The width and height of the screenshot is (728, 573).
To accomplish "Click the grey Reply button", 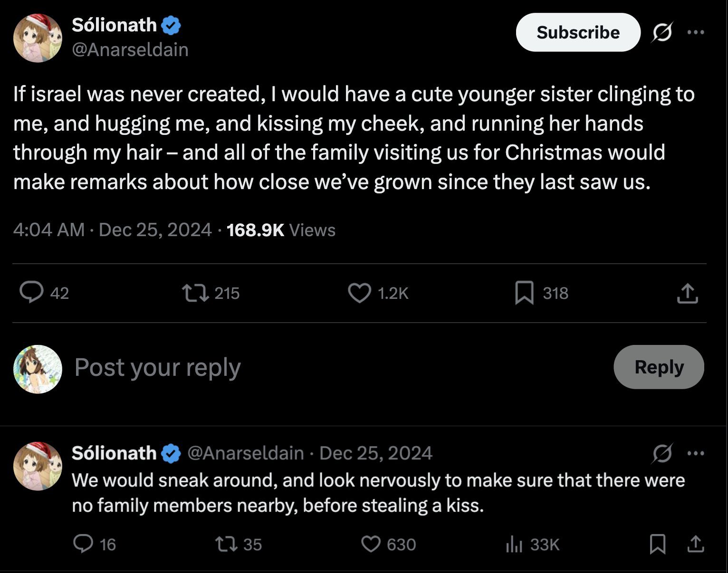I will tap(659, 367).
